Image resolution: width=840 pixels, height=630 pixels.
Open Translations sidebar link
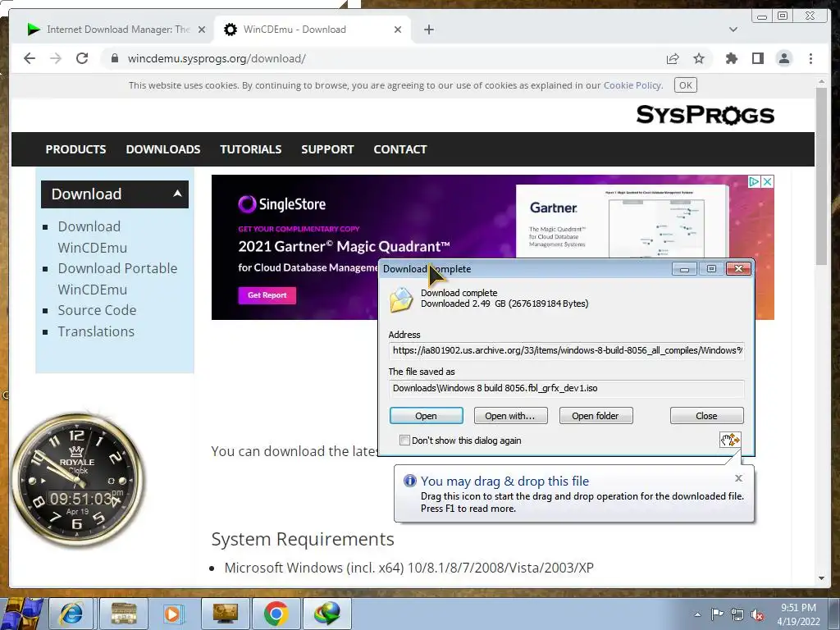[96, 331]
